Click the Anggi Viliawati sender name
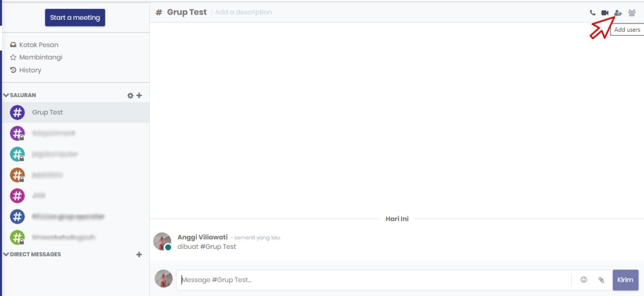 (202, 237)
